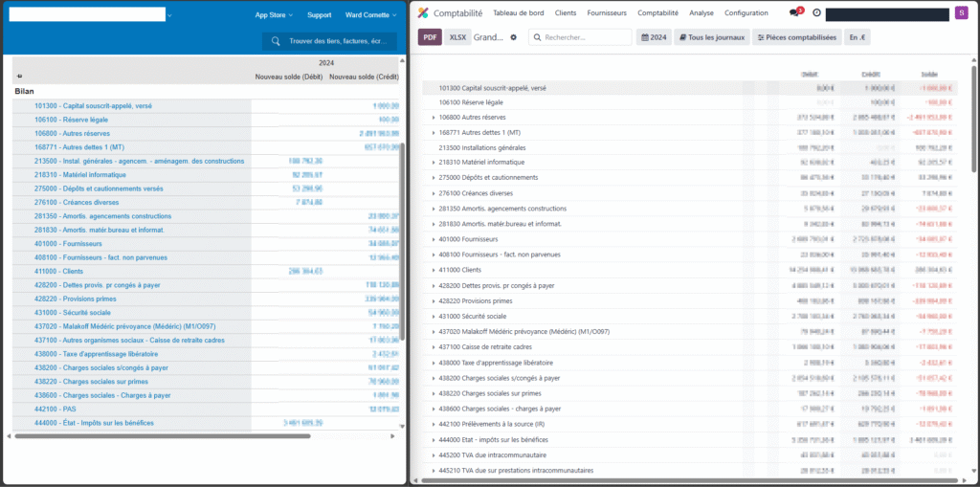Click the XLSX export button
The image size is (980, 487).
[457, 37]
